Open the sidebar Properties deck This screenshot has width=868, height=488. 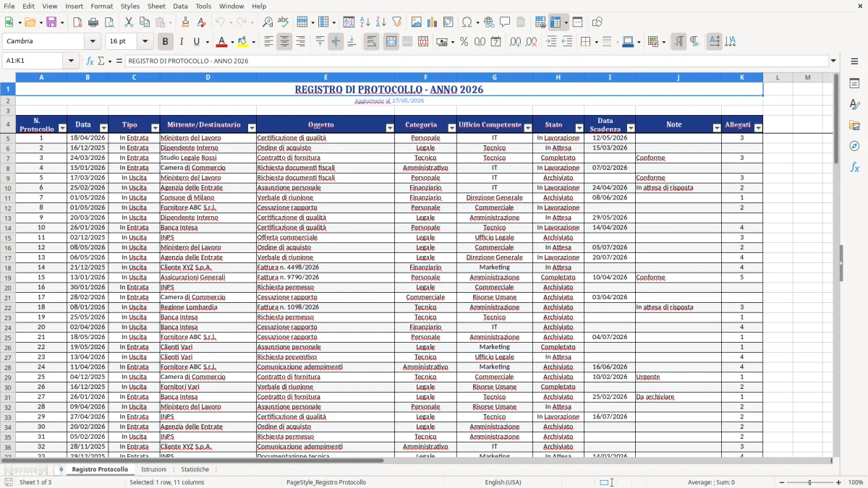pos(854,83)
